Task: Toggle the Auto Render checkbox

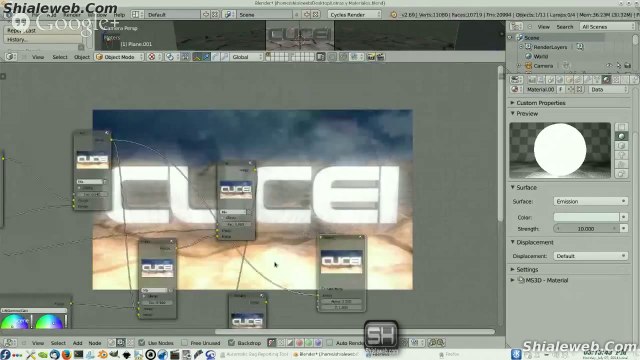Action: pyautogui.click(x=330, y=343)
